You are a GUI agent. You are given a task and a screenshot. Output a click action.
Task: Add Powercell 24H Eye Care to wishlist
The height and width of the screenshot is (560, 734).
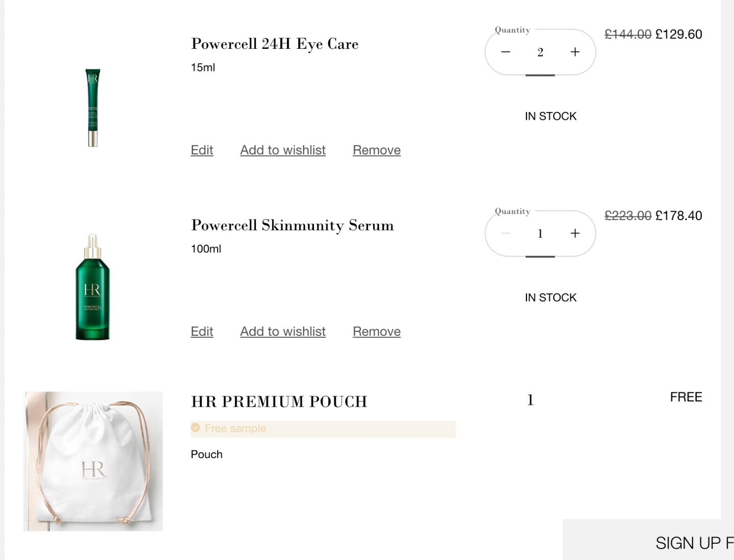[283, 150]
